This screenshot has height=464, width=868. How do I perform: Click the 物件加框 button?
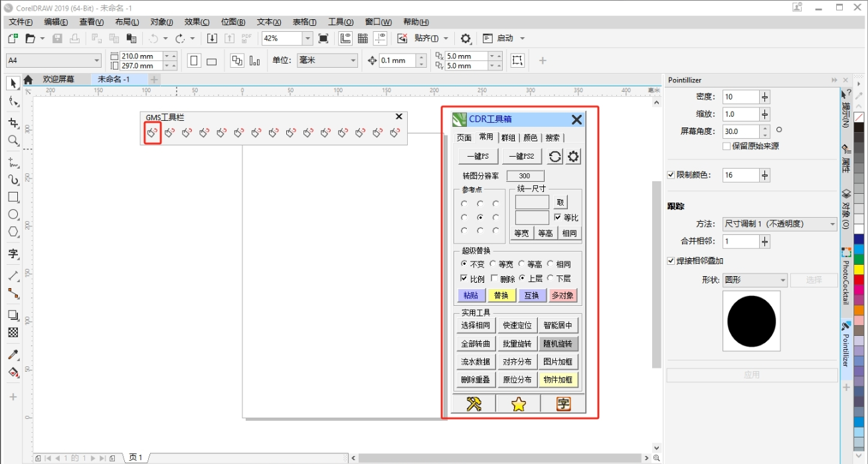[558, 380]
